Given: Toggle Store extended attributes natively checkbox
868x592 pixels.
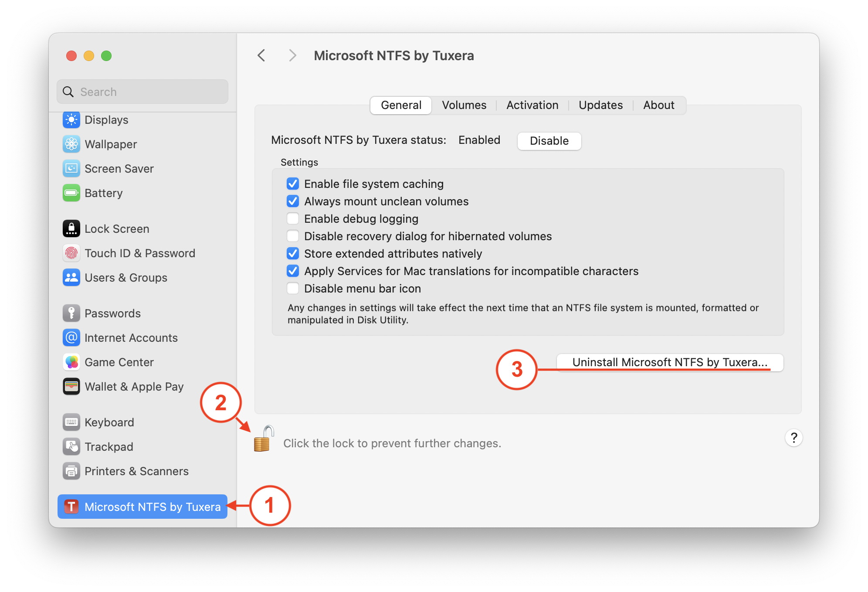Looking at the screenshot, I should [x=293, y=254].
